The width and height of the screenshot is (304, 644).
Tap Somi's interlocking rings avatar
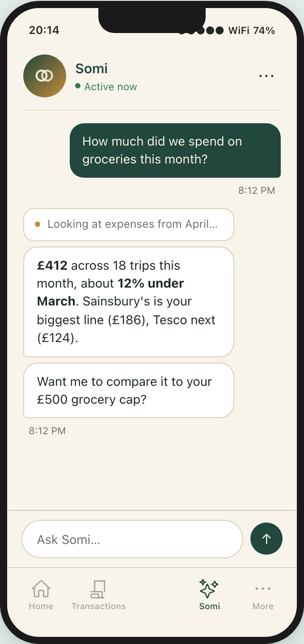click(45, 76)
